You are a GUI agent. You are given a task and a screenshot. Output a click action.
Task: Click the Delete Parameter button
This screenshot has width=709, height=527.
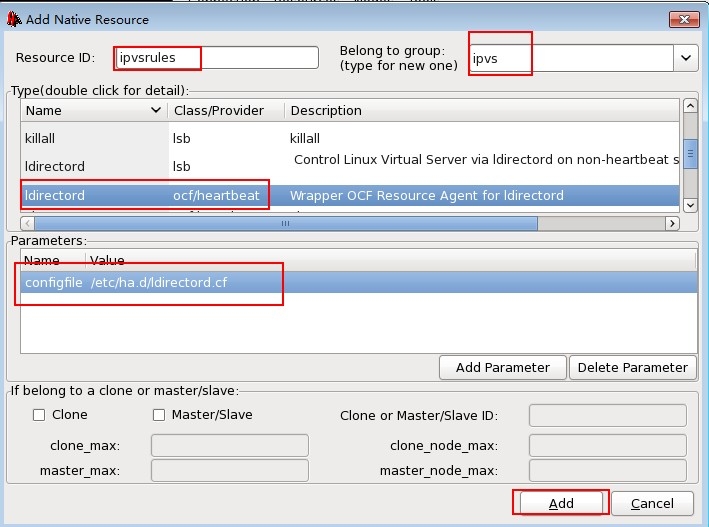(633, 367)
